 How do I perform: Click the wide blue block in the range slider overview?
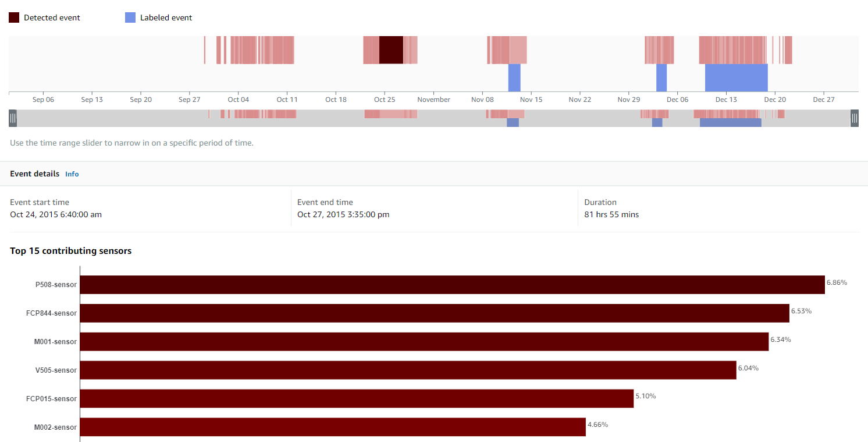pos(730,122)
